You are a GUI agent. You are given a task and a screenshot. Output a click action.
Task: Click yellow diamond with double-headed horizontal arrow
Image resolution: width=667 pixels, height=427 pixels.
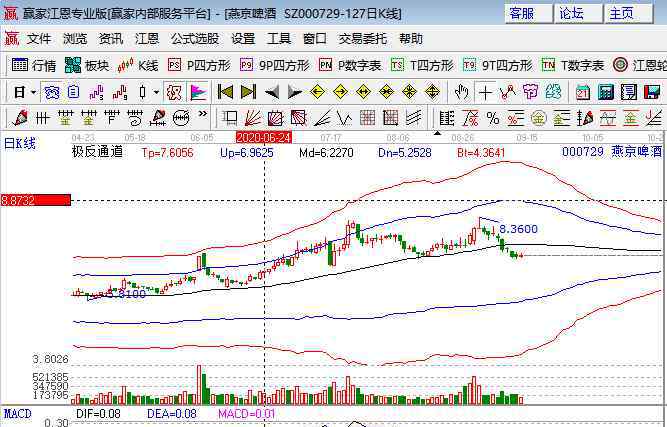coord(363,92)
